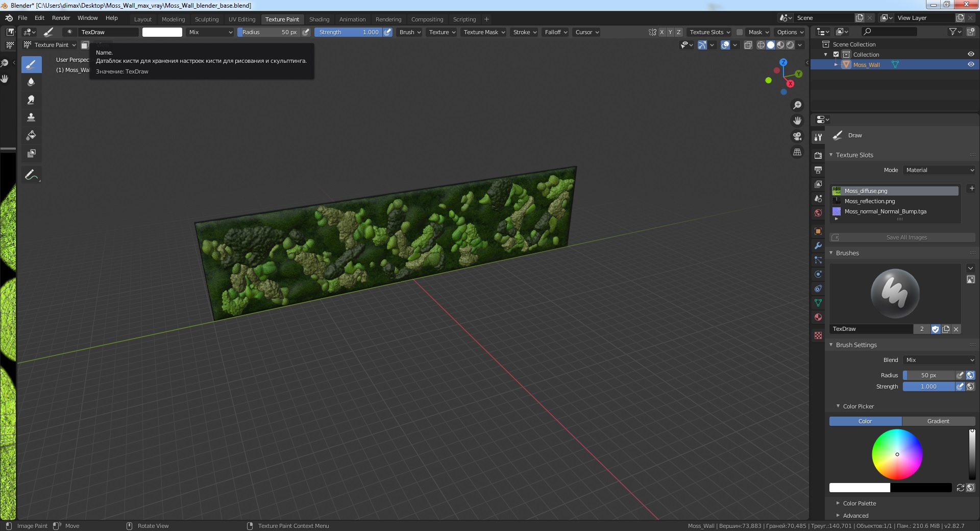Open the Object Data mesh properties tab
The image size is (980, 531).
(818, 303)
